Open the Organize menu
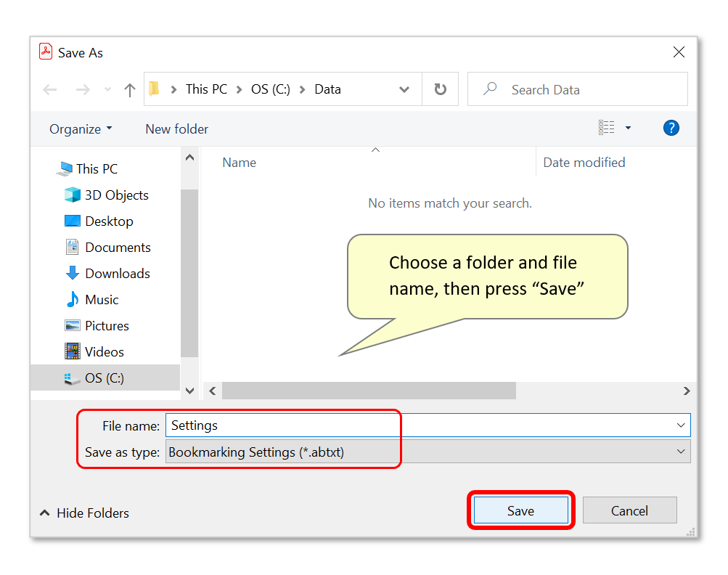This screenshot has width=728, height=575. tap(79, 129)
